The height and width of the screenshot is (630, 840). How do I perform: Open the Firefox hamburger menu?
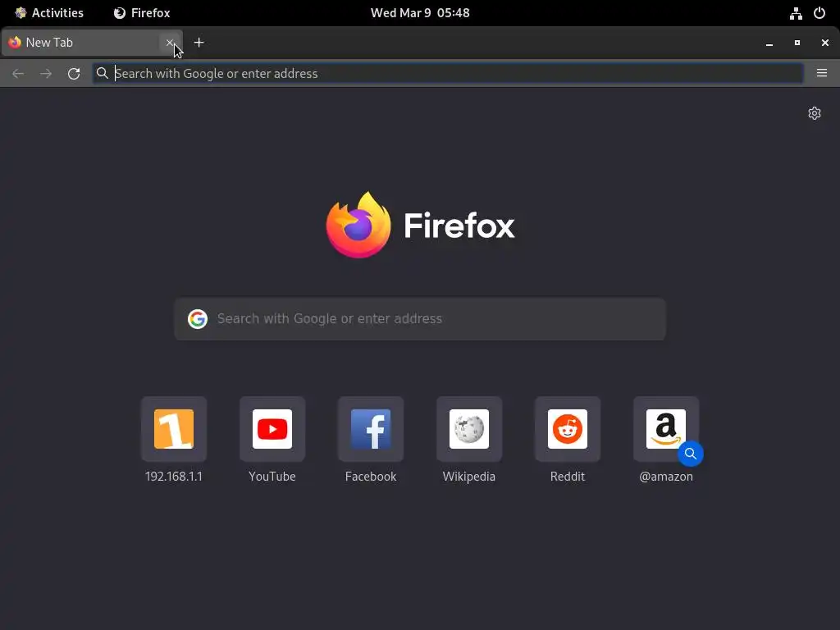pos(822,73)
